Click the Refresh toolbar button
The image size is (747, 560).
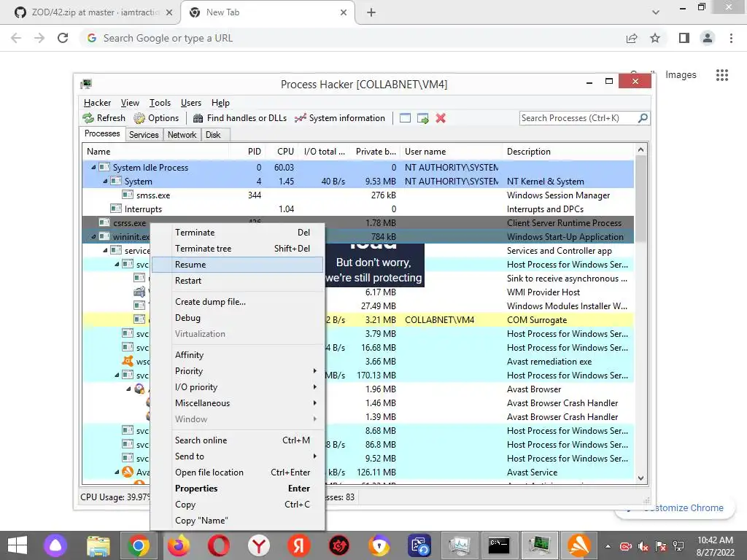[104, 118]
